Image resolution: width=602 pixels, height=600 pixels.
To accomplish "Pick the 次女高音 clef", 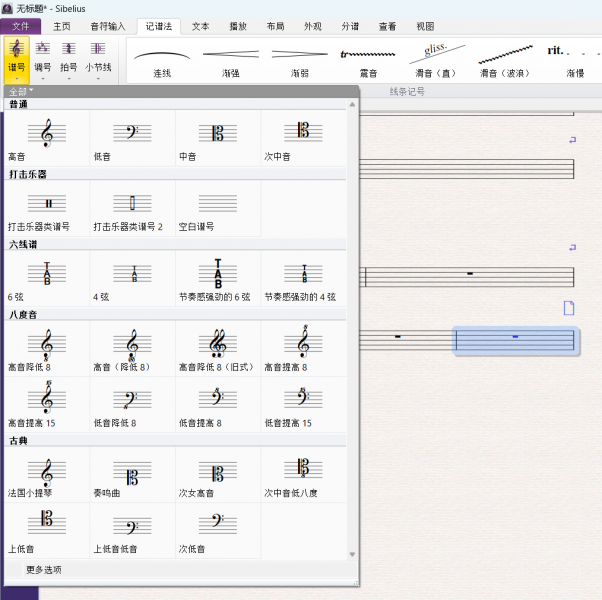I will tap(218, 474).
